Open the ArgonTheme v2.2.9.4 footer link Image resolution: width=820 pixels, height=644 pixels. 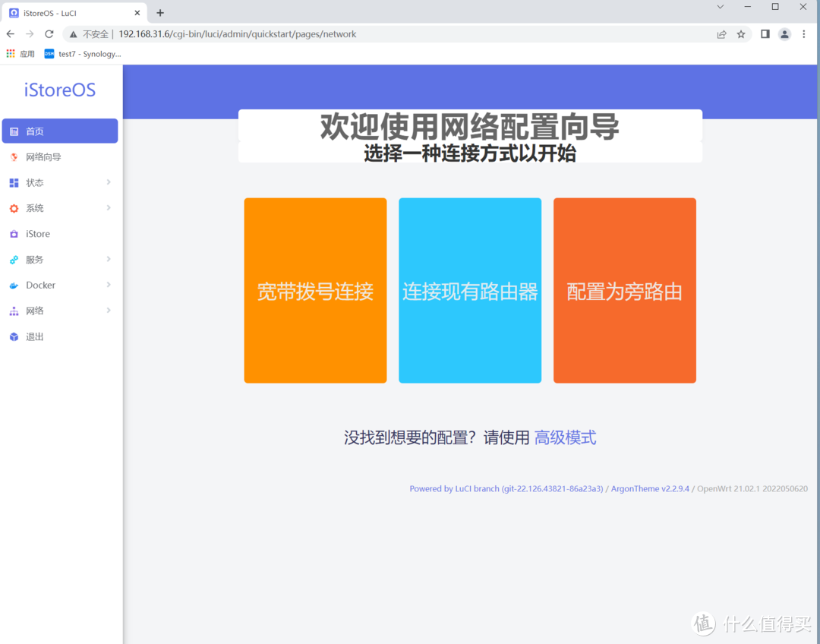tap(650, 489)
